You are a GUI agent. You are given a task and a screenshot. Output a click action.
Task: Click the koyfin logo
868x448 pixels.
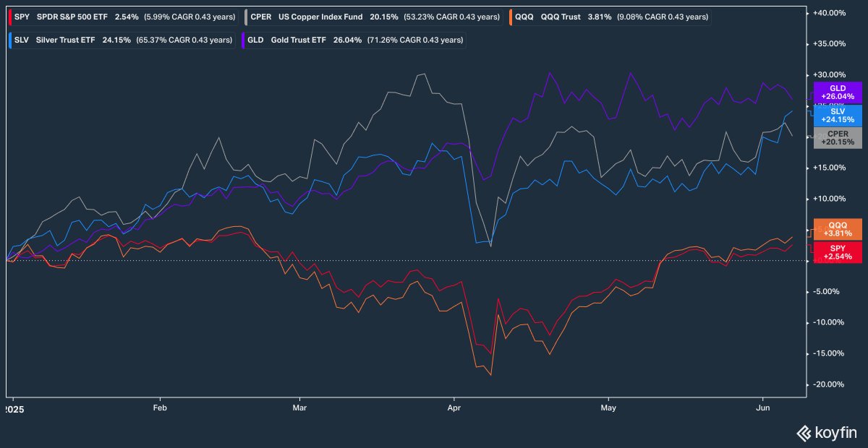tap(827, 433)
